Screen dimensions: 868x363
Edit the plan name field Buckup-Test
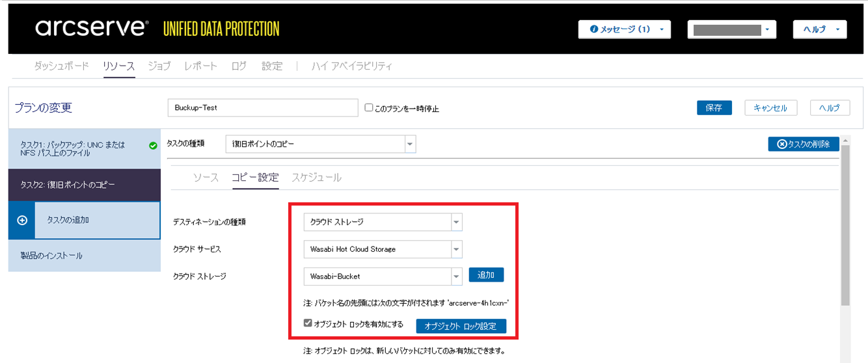click(263, 108)
